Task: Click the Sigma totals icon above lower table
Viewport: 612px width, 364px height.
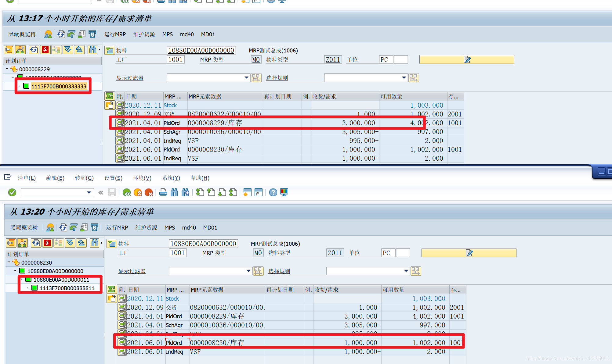Action: [111, 289]
